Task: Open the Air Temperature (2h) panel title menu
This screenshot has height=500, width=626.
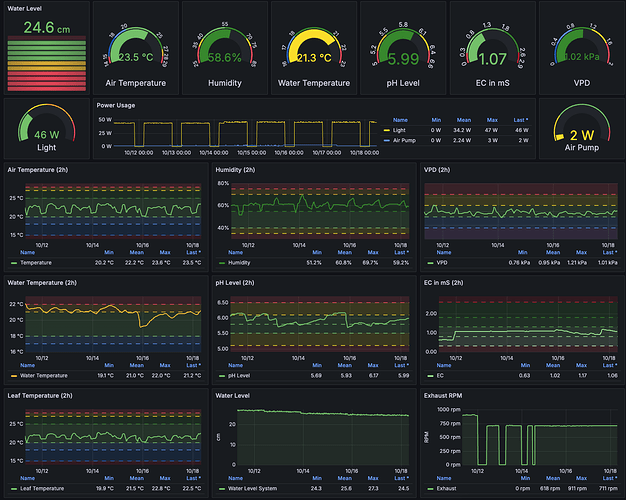Action: point(39,170)
